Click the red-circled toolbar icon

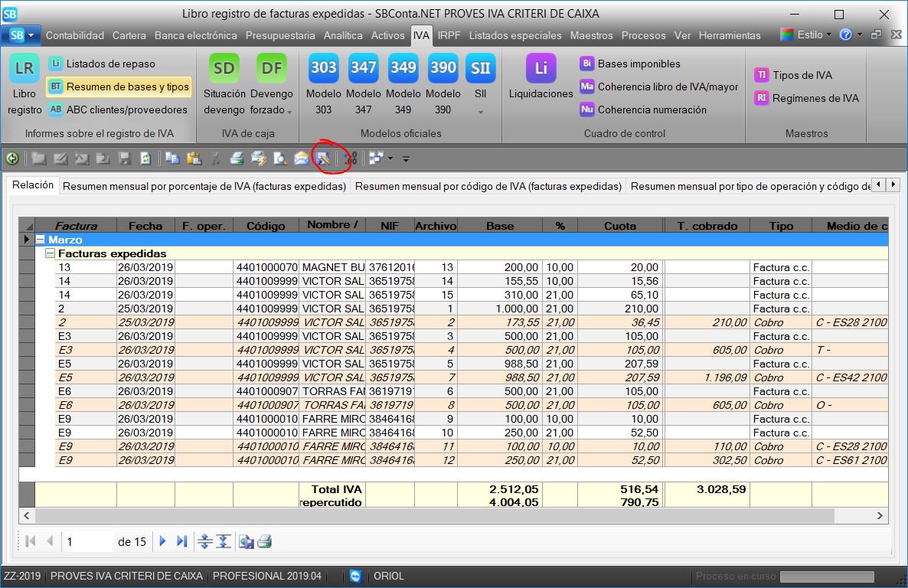tap(323, 158)
